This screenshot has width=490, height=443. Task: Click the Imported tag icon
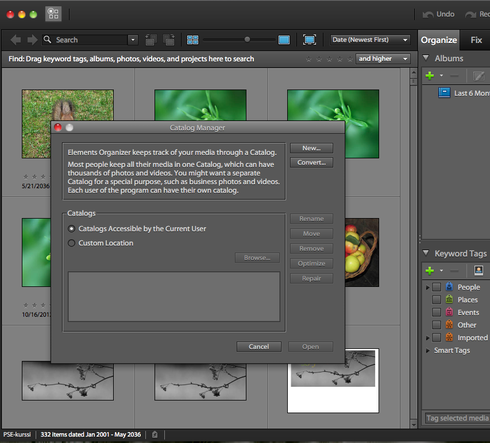(x=449, y=337)
